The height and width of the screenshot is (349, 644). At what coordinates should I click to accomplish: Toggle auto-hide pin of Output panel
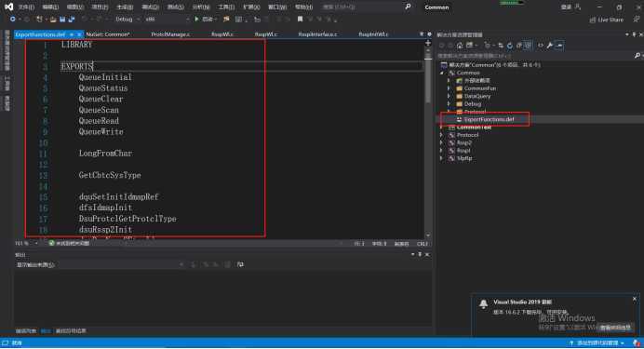[420, 255]
